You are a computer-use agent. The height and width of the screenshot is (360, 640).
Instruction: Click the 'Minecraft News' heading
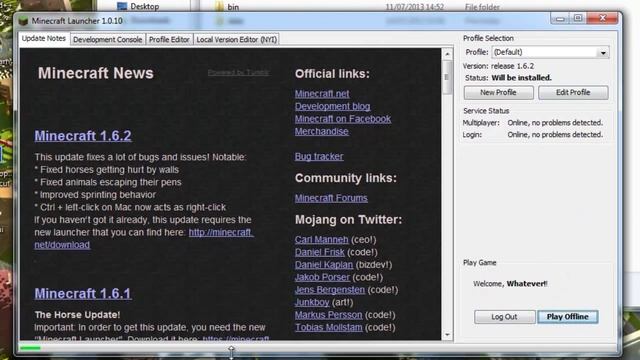coord(96,73)
